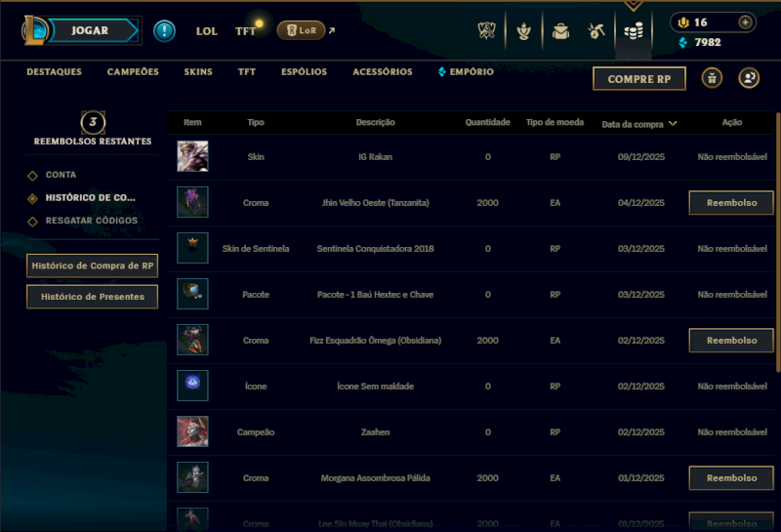
Task: Click the IG Rakan skin thumbnail
Action: [x=192, y=156]
